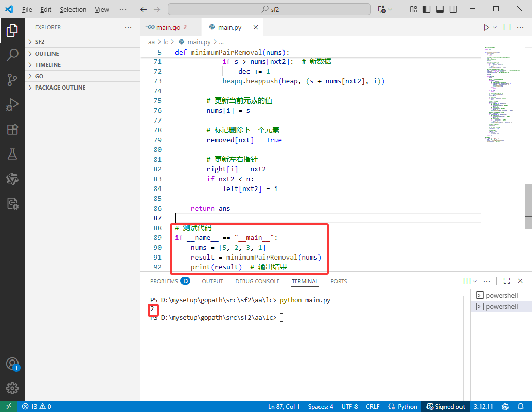
Task: Close the terminal panel
Action: tap(520, 281)
